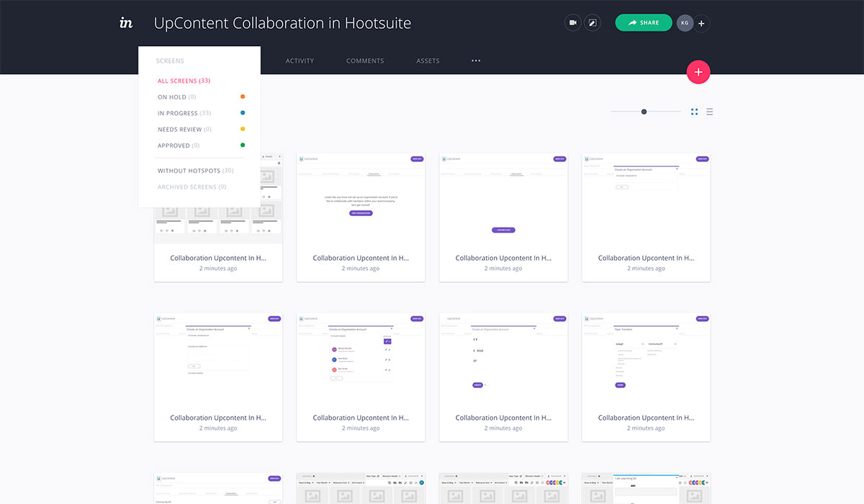Open the bottom-row I am searching for thumbnail
Viewport: 864px width, 504px height.
coord(646,489)
